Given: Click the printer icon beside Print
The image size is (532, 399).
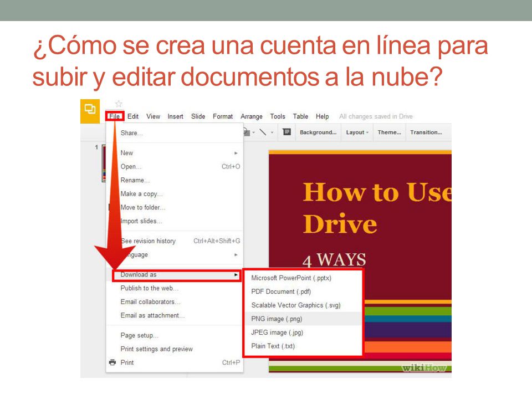Looking at the screenshot, I should (112, 362).
